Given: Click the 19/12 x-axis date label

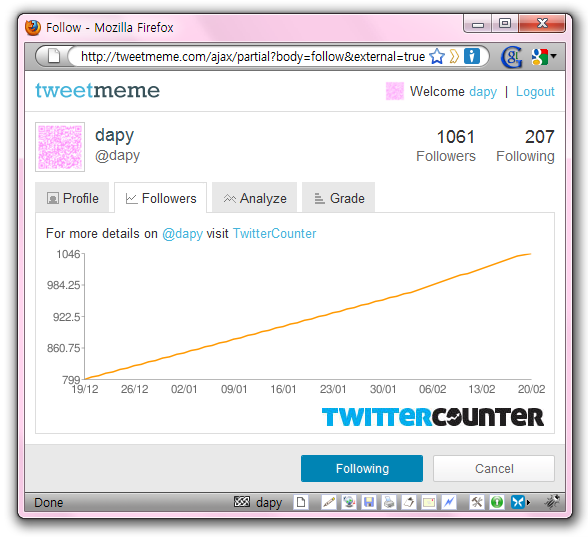Looking at the screenshot, I should point(85,389).
